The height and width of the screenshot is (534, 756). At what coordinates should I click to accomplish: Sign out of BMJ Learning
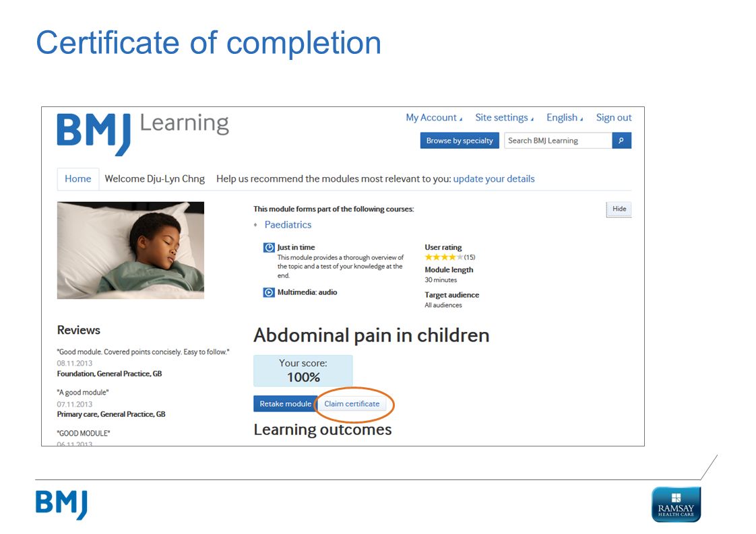pyautogui.click(x=614, y=118)
